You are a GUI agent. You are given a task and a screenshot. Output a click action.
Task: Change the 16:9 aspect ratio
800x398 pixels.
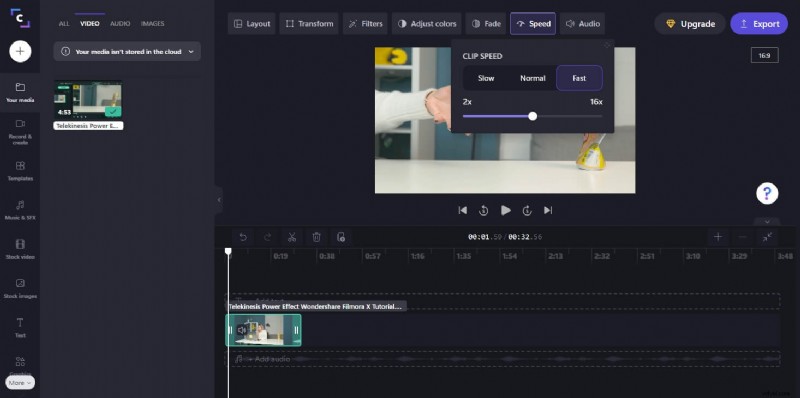(764, 55)
